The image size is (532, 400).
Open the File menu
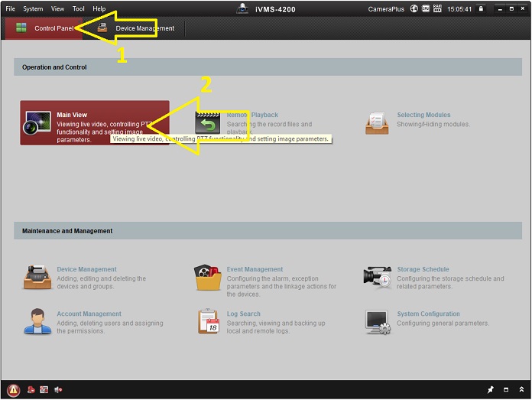tap(10, 8)
